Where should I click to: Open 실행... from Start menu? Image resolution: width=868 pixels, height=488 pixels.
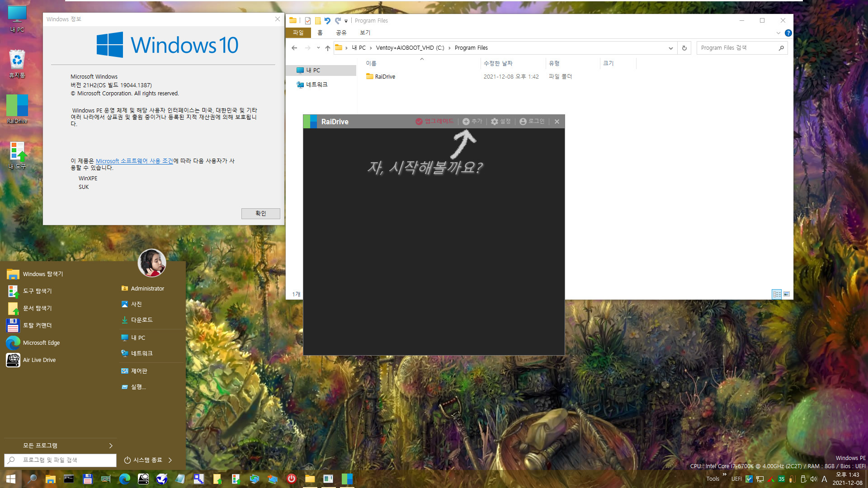coord(134,387)
